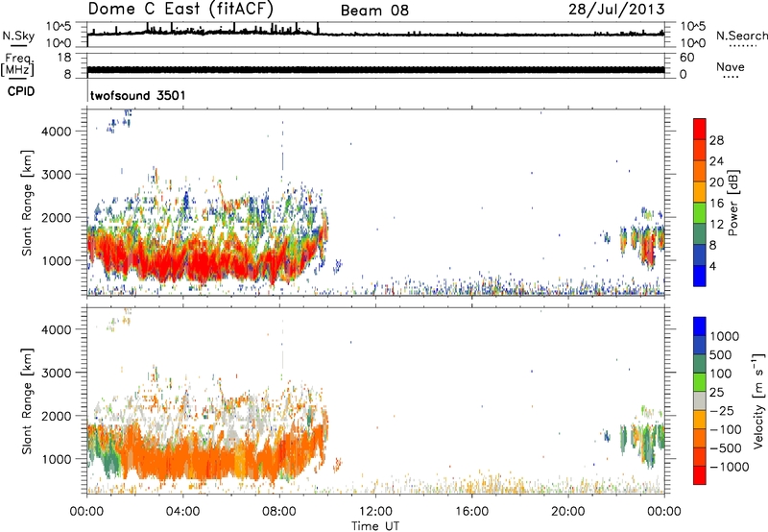The image size is (768, 532).
Task: Select the "-1000" label on the Velocity colorbar
Action: click(729, 467)
